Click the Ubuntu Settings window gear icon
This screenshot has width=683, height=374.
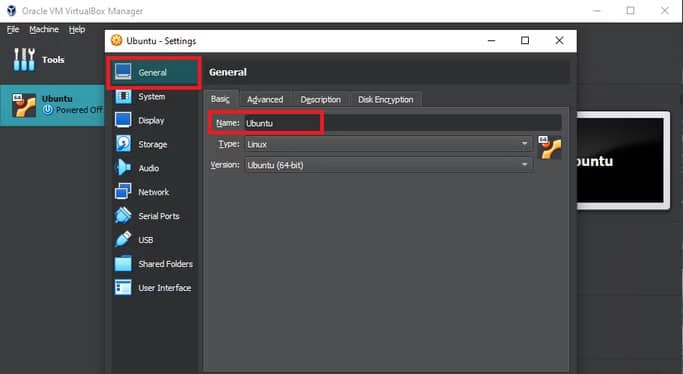click(x=116, y=40)
